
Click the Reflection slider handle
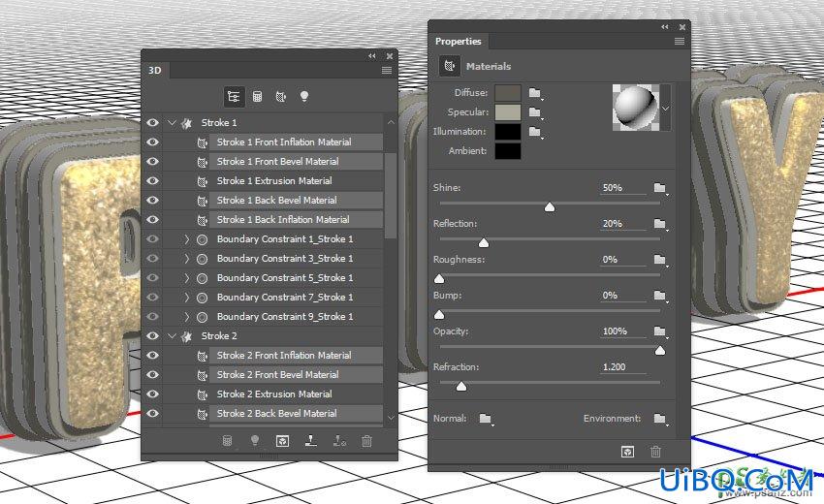[484, 243]
